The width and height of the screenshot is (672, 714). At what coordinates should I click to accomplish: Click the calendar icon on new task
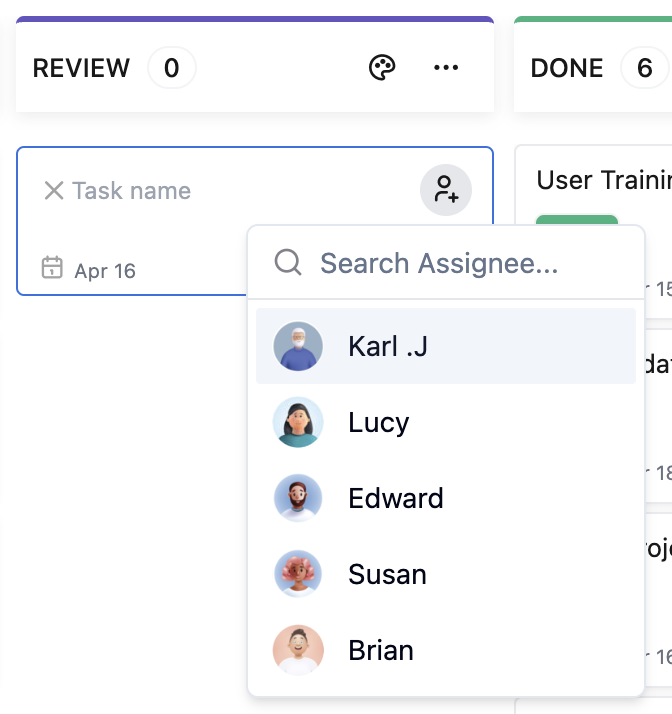(52, 268)
